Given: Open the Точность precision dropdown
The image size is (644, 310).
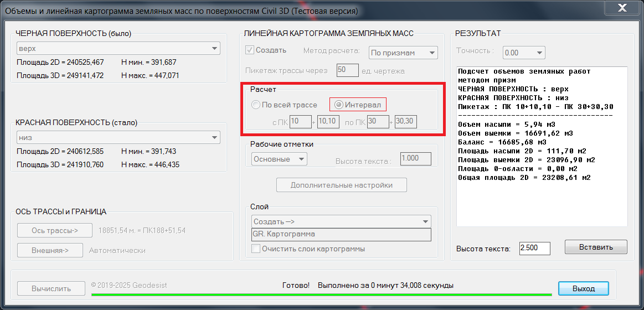Looking at the screenshot, I should (x=523, y=53).
